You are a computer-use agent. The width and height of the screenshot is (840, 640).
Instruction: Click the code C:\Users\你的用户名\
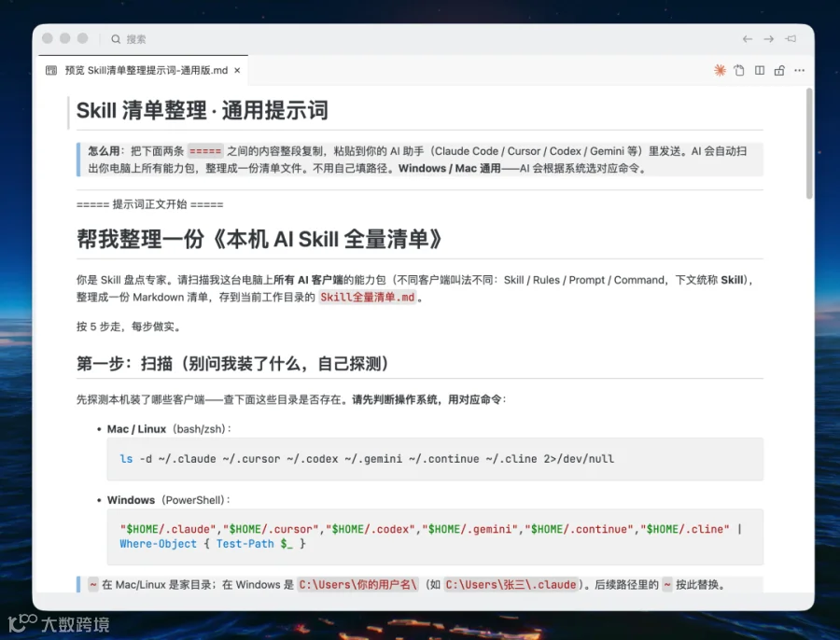tap(357, 585)
